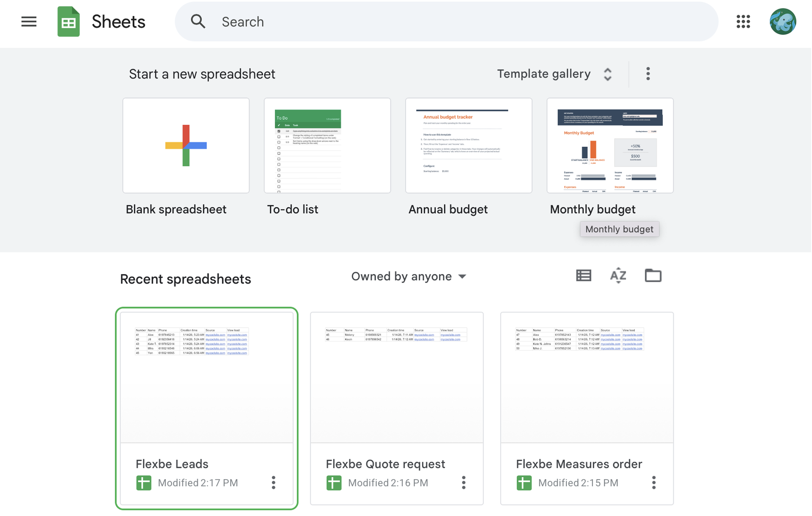Open more actions for Flexbe Quote request

(x=464, y=483)
